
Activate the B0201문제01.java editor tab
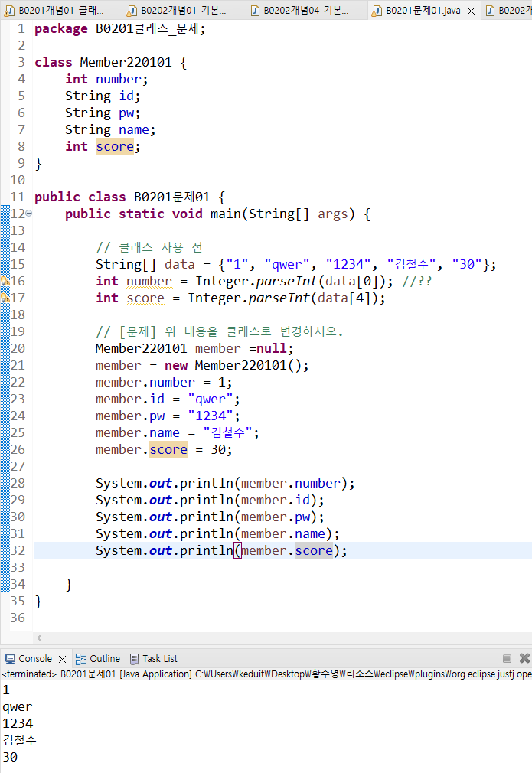coord(423,11)
